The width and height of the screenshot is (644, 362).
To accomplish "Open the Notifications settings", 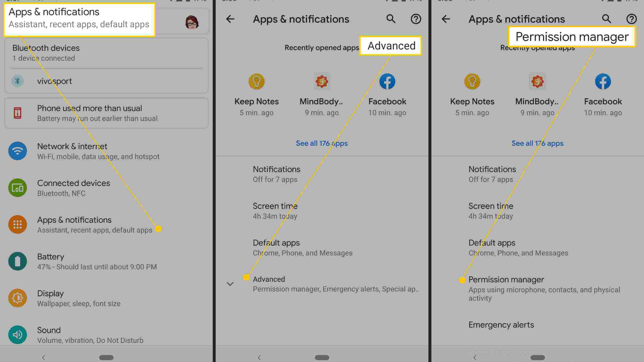I will [x=276, y=174].
